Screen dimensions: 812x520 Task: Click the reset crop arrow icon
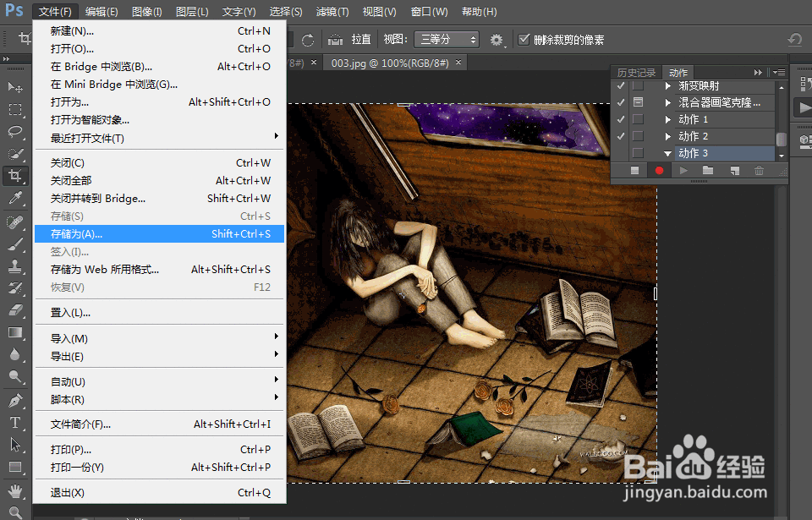click(x=794, y=40)
